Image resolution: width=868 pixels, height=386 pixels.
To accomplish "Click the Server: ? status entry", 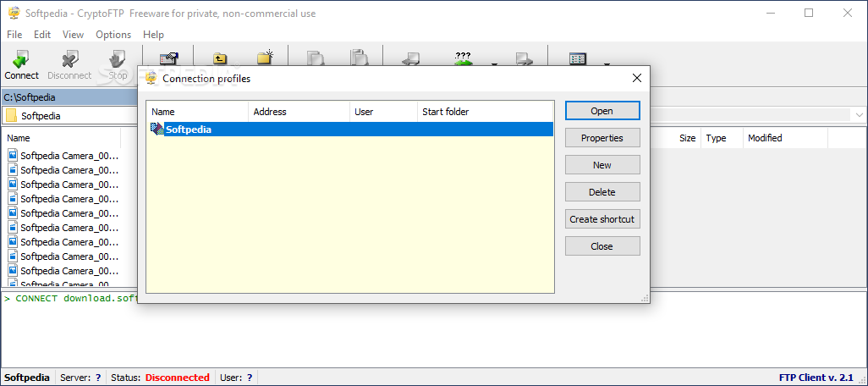I will point(80,378).
